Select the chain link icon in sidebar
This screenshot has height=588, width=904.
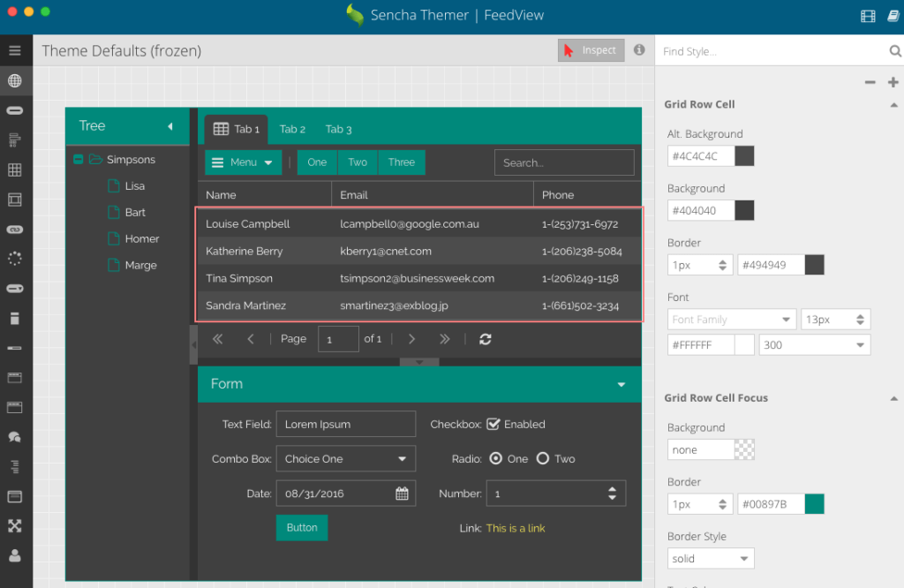coord(15,230)
